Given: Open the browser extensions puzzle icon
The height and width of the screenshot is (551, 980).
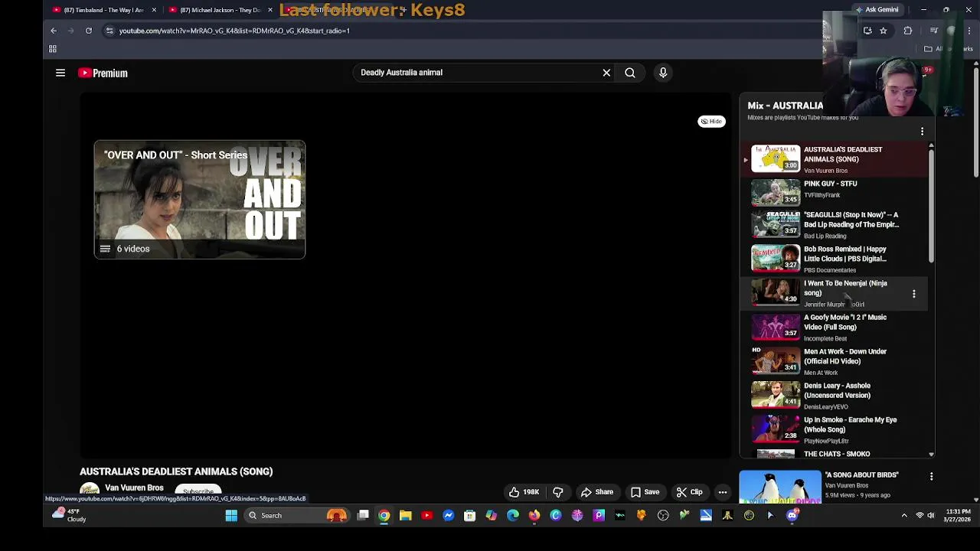Looking at the screenshot, I should pos(908,31).
